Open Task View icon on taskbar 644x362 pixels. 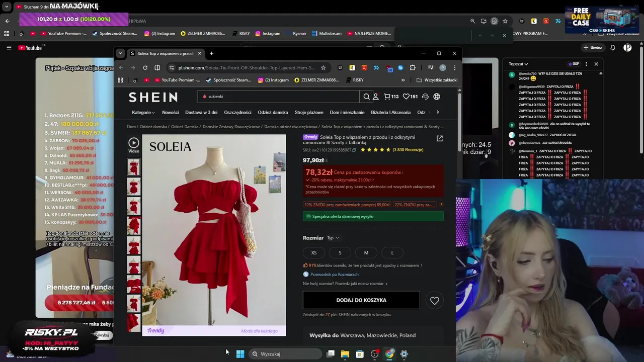[331, 354]
